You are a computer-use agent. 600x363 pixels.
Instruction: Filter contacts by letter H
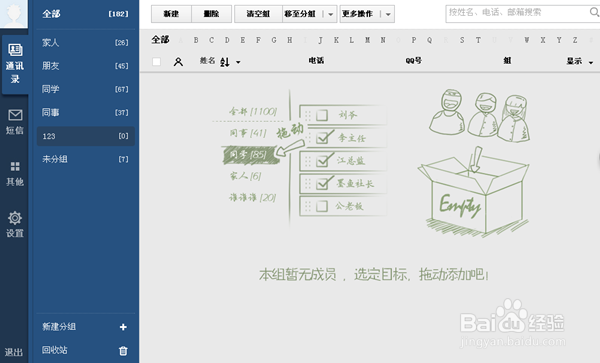290,40
